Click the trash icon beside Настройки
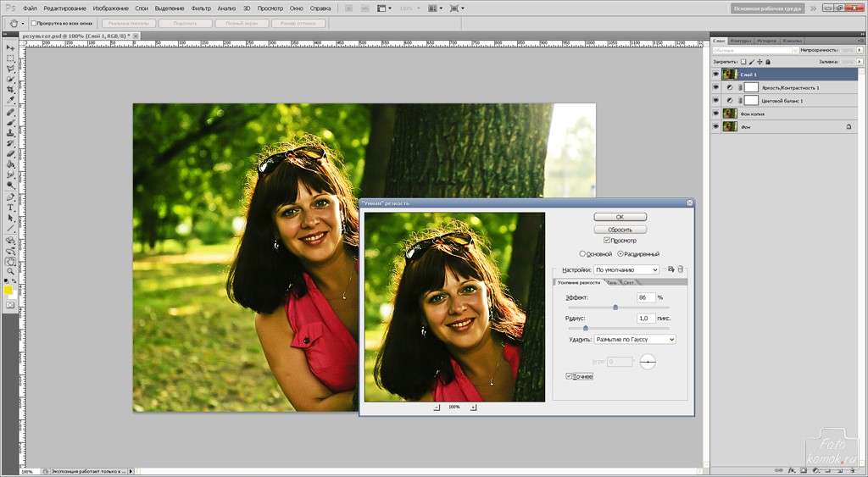Viewport: 868px width, 477px height. [x=680, y=269]
